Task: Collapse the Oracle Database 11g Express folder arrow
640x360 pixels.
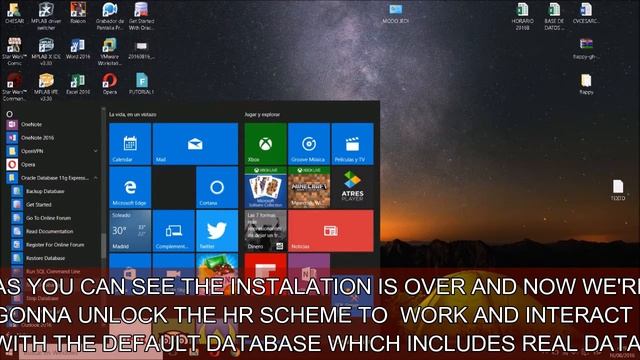Action: [x=96, y=178]
